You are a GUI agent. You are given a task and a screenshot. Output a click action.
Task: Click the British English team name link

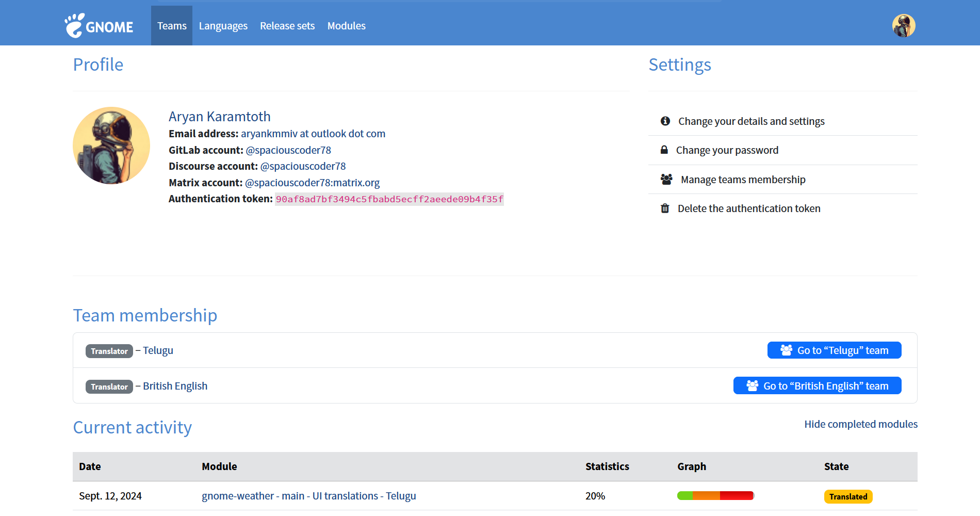pos(175,386)
